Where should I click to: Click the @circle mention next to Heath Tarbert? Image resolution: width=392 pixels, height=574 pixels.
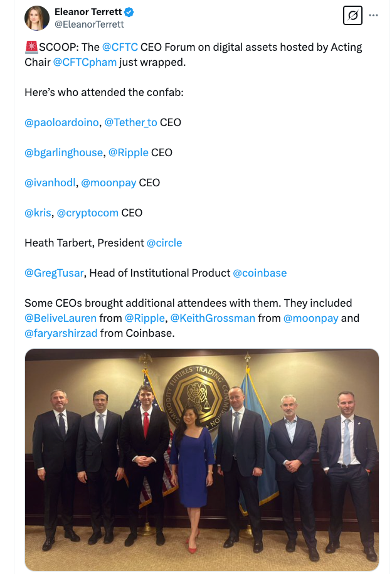[164, 243]
